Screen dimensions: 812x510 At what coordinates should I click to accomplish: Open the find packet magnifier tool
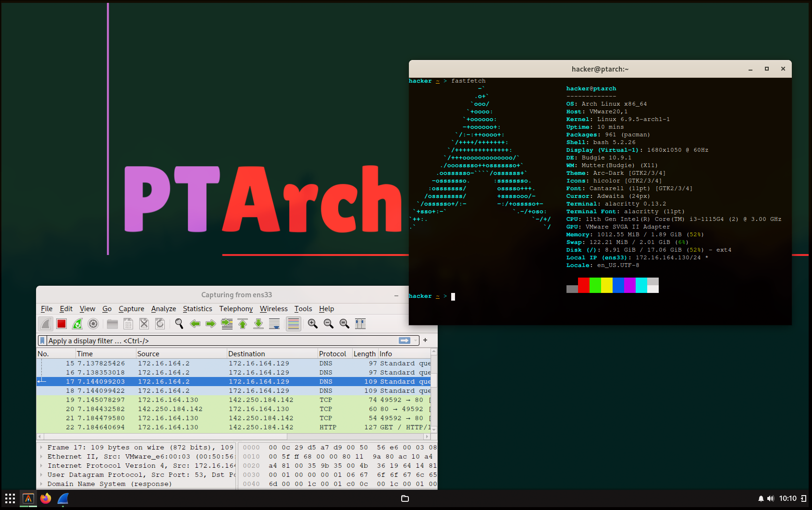(x=179, y=323)
